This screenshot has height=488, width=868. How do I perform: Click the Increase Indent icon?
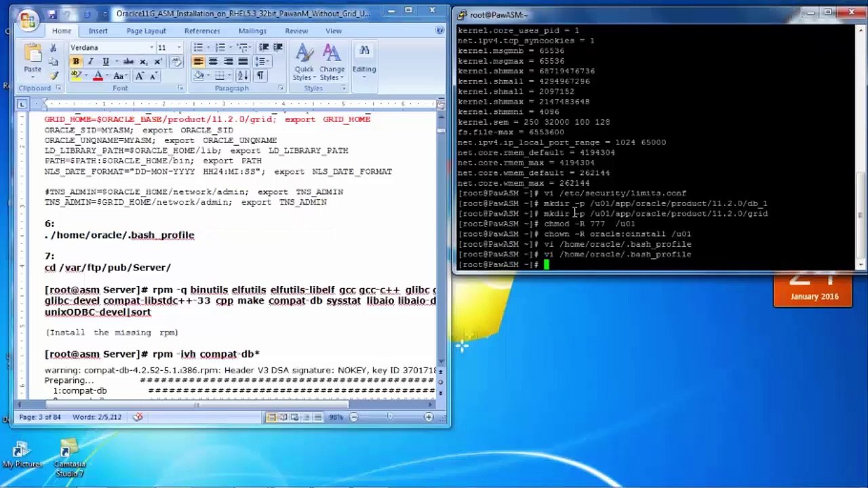click(x=278, y=47)
